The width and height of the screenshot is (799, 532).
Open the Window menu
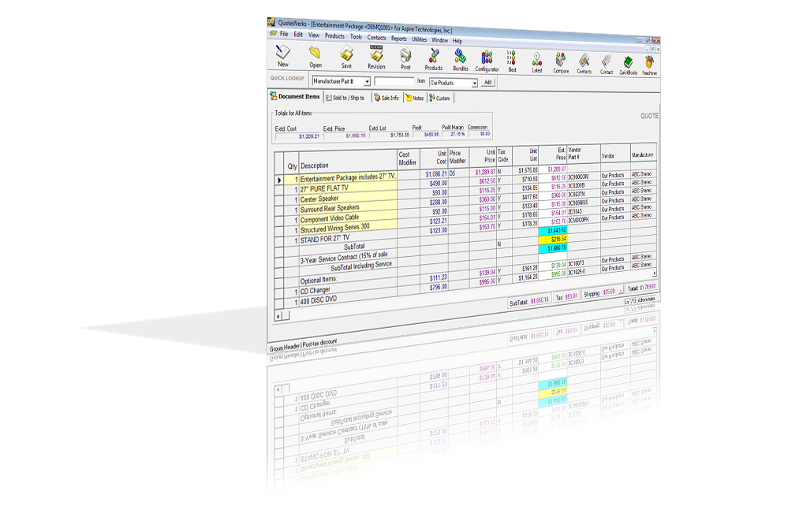coord(440,39)
